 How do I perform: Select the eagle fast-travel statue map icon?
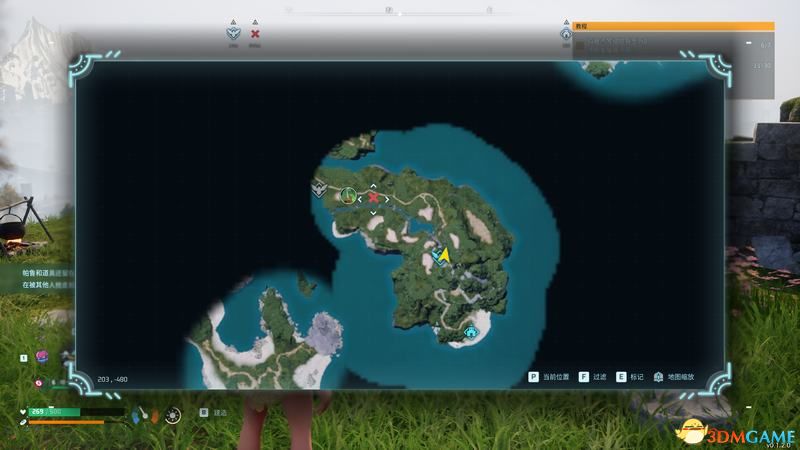click(x=319, y=189)
